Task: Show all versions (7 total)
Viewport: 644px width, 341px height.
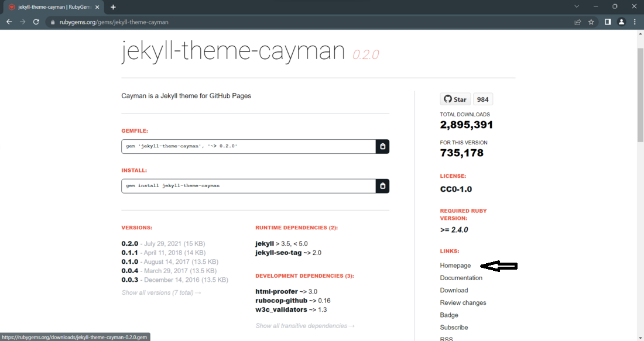Action: [161, 292]
